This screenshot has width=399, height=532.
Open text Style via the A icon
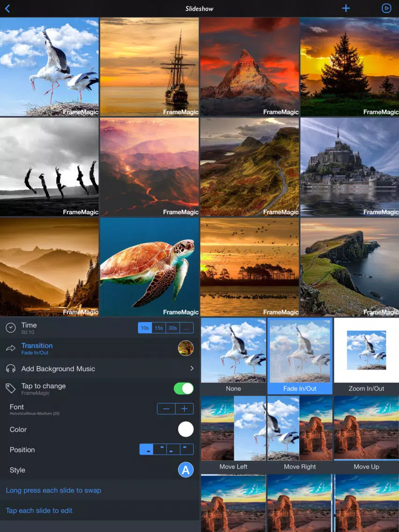[x=185, y=470]
